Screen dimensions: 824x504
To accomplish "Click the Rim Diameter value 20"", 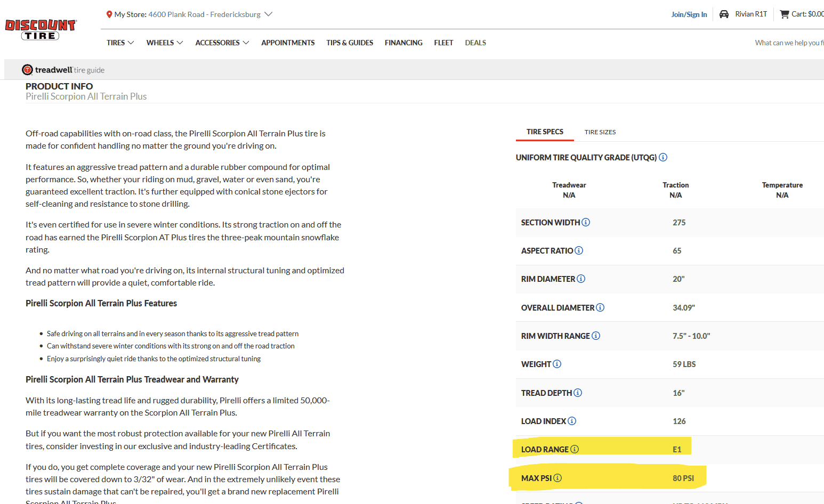I will 678,279.
